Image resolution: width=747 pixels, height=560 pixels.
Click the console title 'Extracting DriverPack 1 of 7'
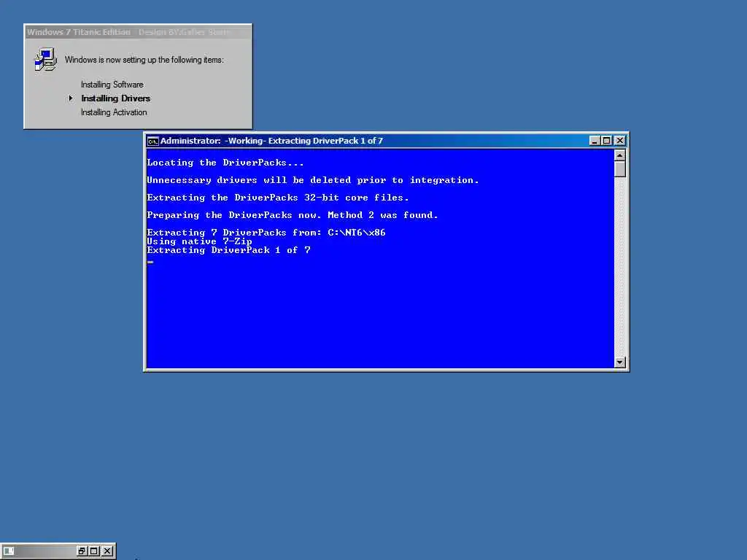[x=325, y=141]
